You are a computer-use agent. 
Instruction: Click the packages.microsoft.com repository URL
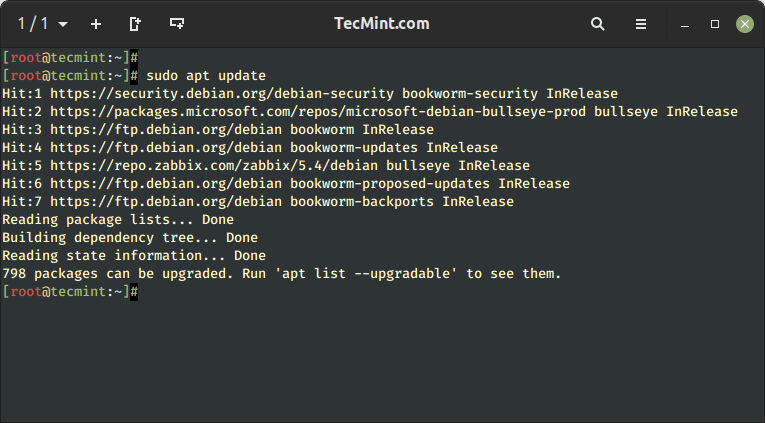click(318, 112)
